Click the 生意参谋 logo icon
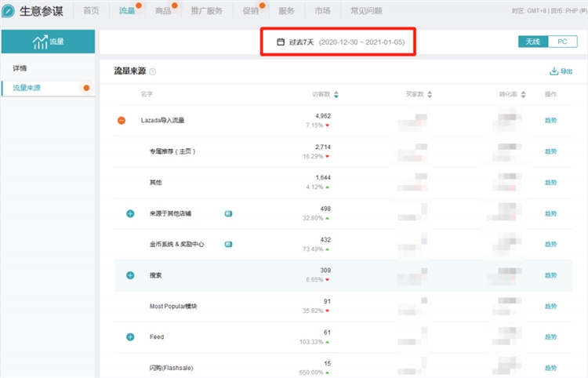 8,10
